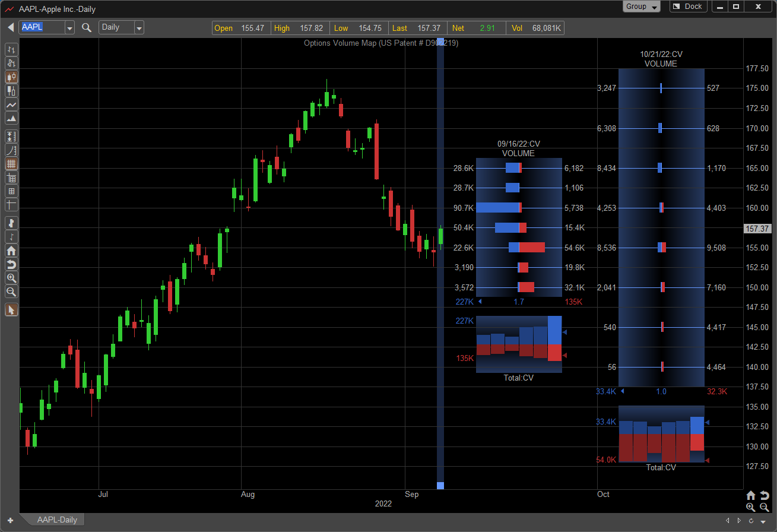777x532 pixels.
Task: Click the back arrow beside symbol field
Action: 11,27
